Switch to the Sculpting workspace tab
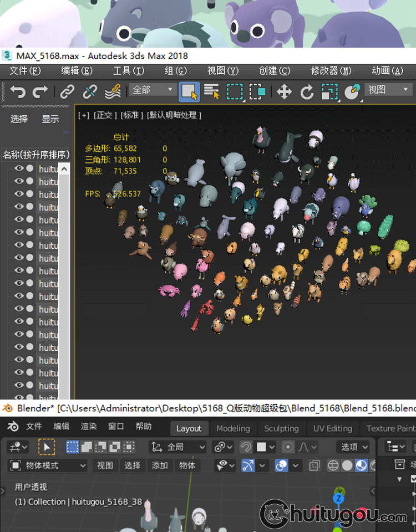The width and height of the screenshot is (416, 532). coord(282,428)
